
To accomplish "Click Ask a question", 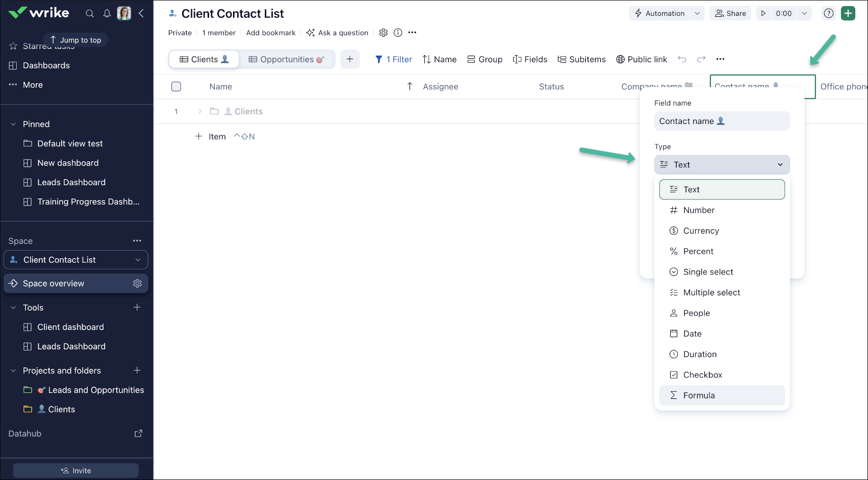I will click(x=337, y=33).
